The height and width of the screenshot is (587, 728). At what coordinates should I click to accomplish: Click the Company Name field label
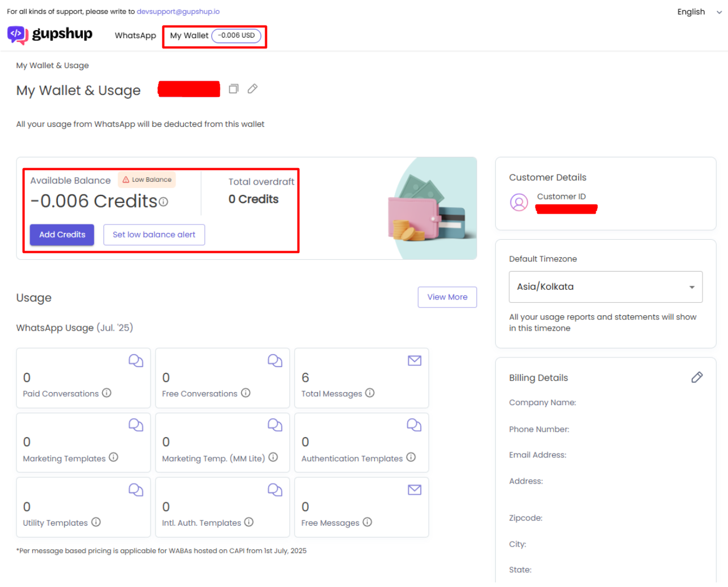542,402
